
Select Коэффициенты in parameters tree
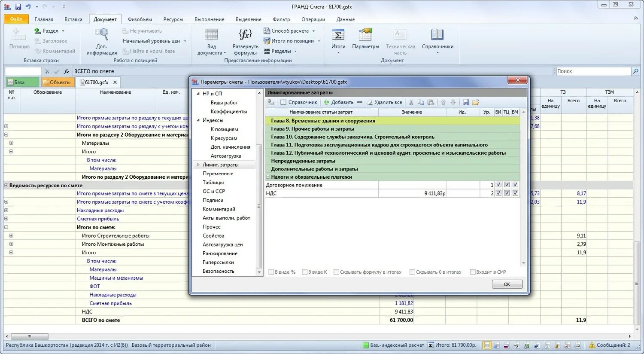click(x=228, y=111)
